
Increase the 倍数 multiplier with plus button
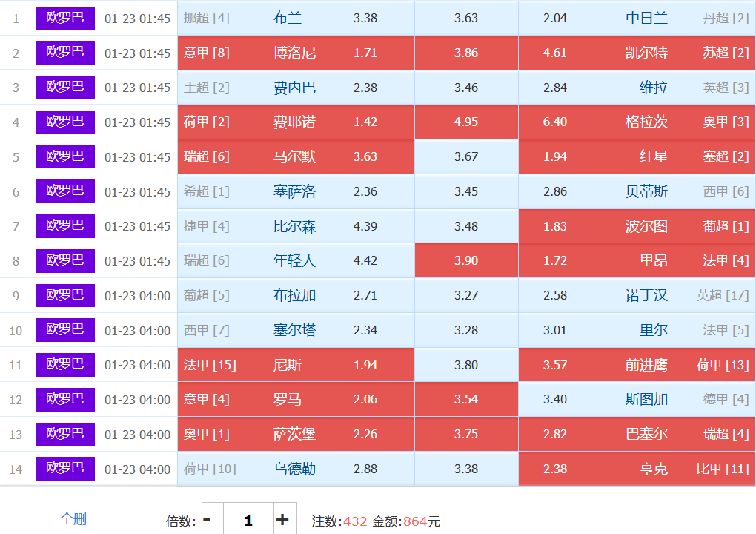pos(282,520)
